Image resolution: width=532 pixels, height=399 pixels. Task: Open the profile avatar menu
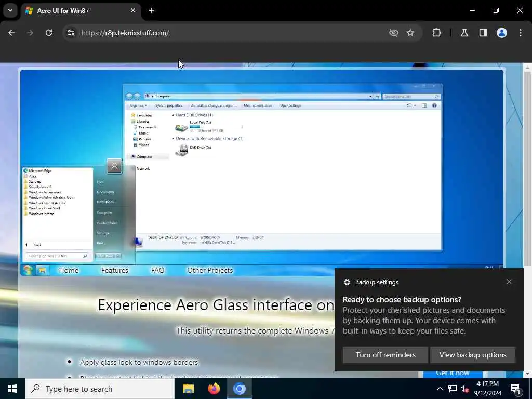point(502,33)
